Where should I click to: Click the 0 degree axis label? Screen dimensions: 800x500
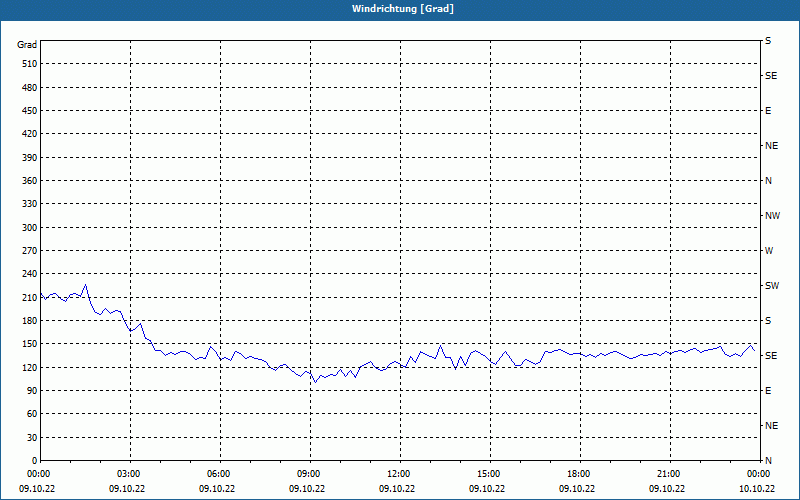(35, 461)
